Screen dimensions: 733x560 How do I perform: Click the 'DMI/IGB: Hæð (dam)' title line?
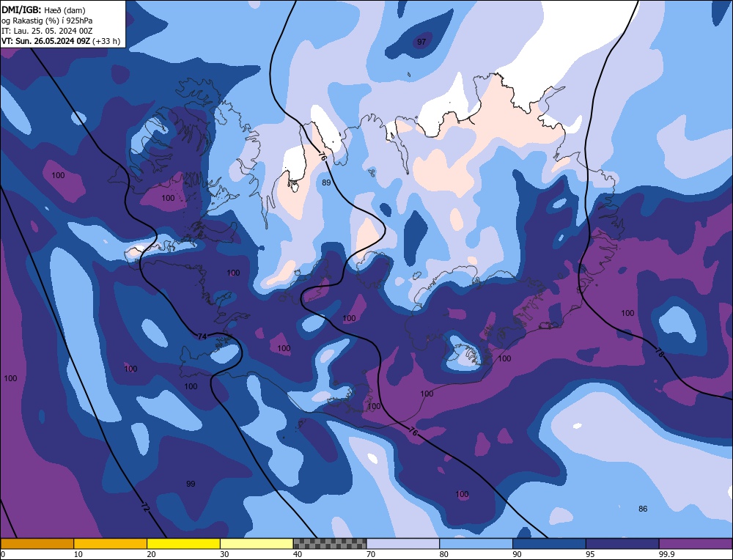point(43,10)
